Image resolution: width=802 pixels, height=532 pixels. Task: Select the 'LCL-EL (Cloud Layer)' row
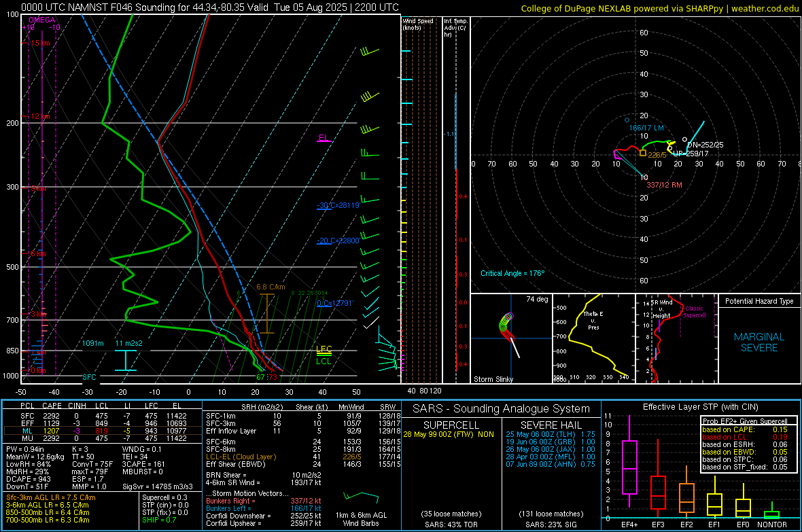(303, 457)
